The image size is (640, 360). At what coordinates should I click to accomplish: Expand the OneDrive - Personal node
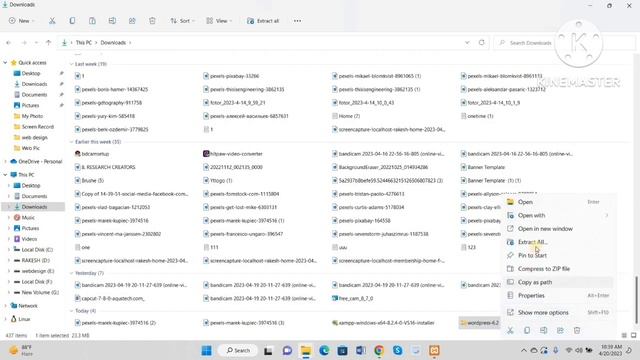tap(5, 162)
